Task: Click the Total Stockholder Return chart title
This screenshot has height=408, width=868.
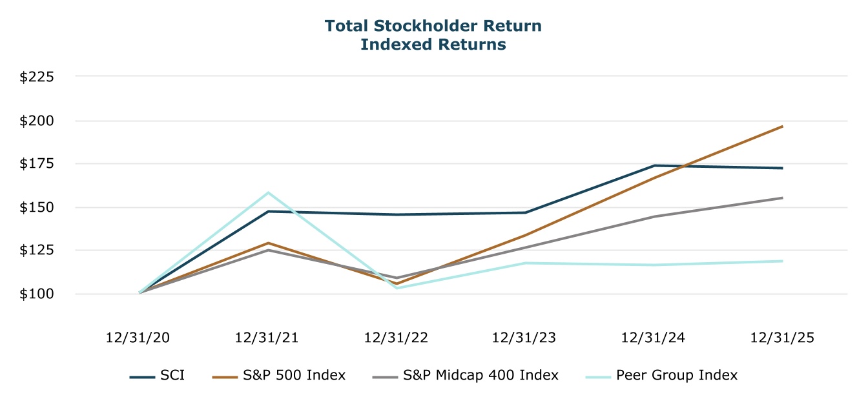Action: pos(433,26)
